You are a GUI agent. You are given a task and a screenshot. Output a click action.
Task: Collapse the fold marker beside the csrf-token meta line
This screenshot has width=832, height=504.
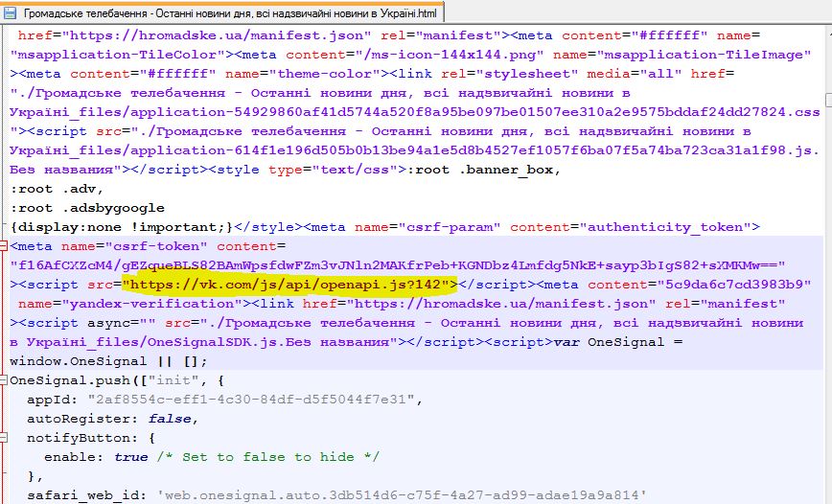click(5, 246)
